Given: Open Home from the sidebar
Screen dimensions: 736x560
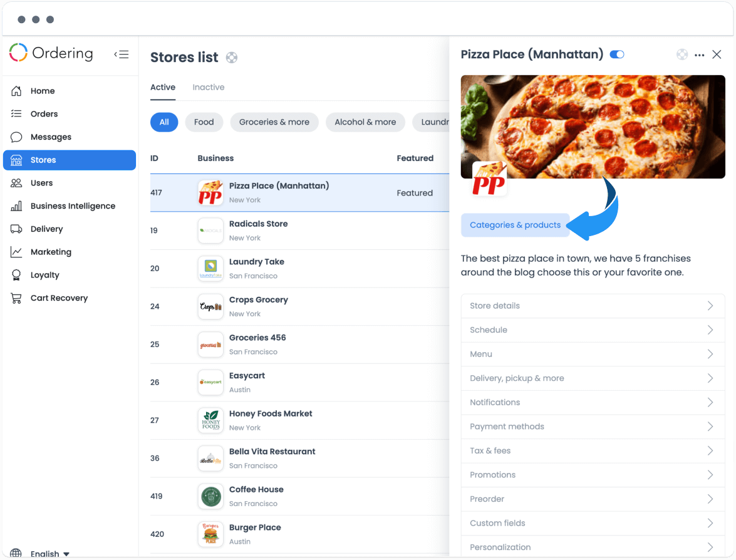Looking at the screenshot, I should click(70, 91).
